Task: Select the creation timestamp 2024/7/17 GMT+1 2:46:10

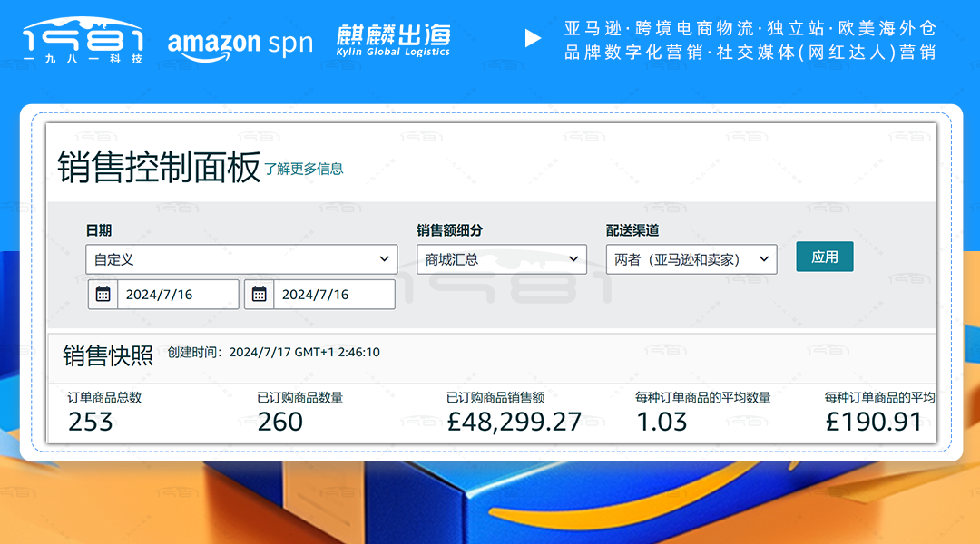Action: click(x=304, y=353)
